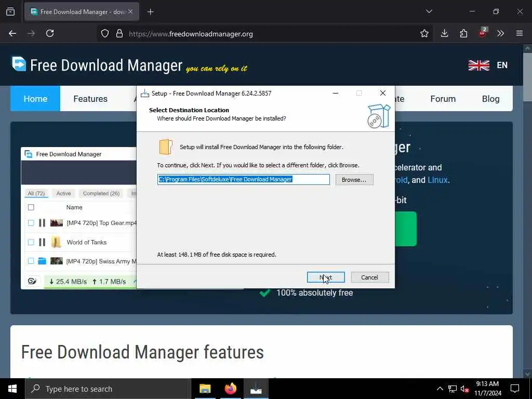Open the notifications action center
The image size is (532, 399).
(x=515, y=389)
